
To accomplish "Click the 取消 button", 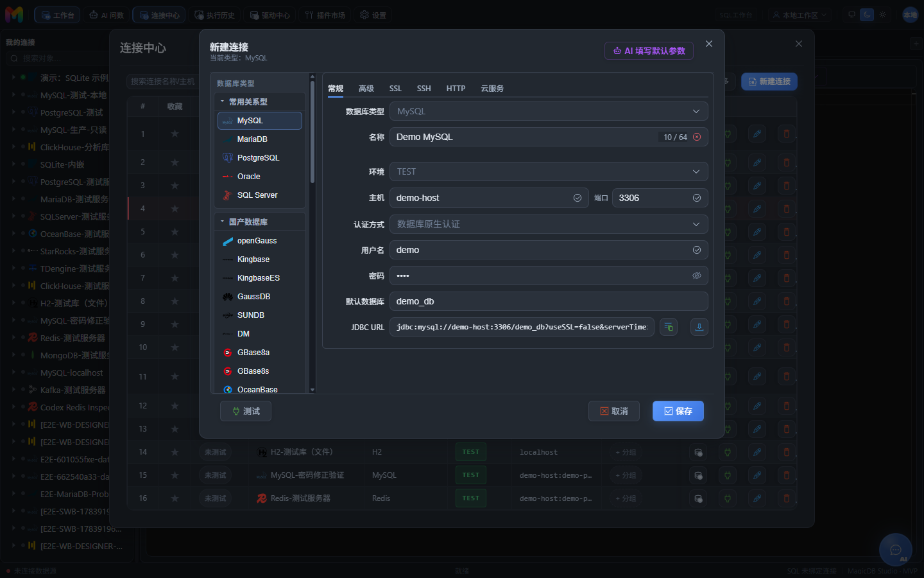I will tap(614, 411).
